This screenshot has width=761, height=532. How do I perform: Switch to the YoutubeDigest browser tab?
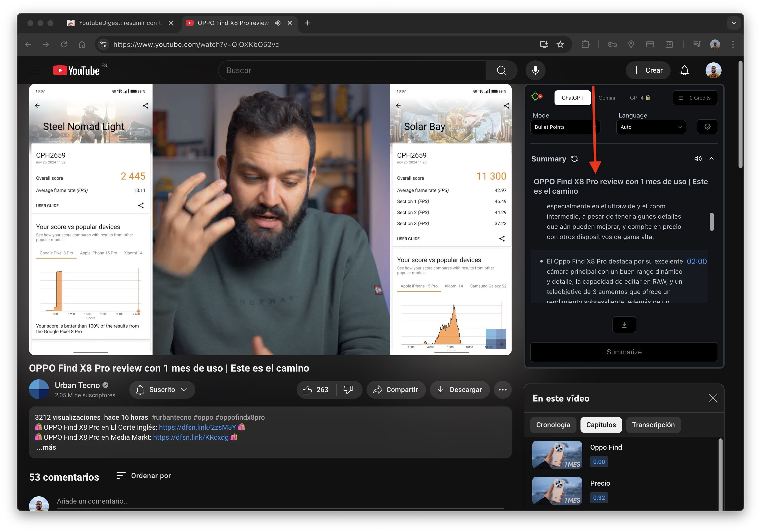tap(120, 23)
